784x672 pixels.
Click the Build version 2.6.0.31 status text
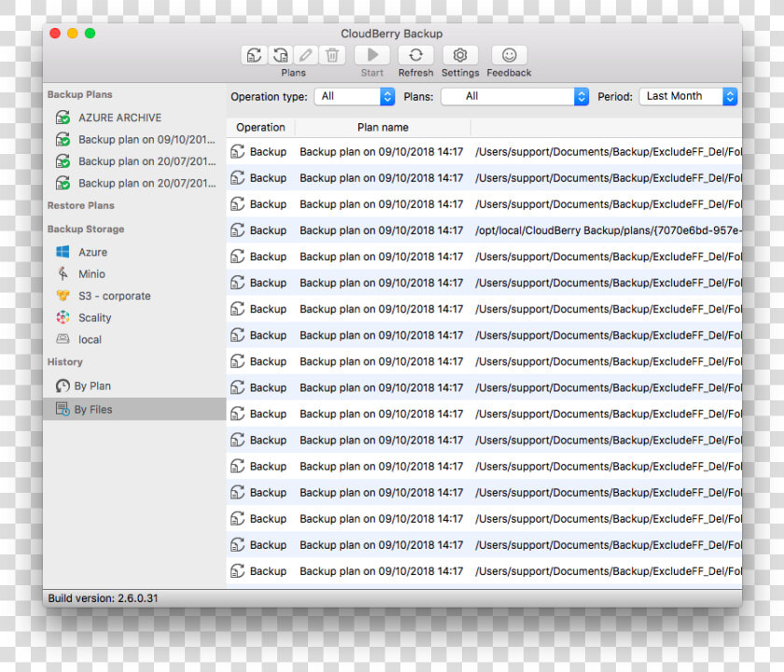click(103, 598)
